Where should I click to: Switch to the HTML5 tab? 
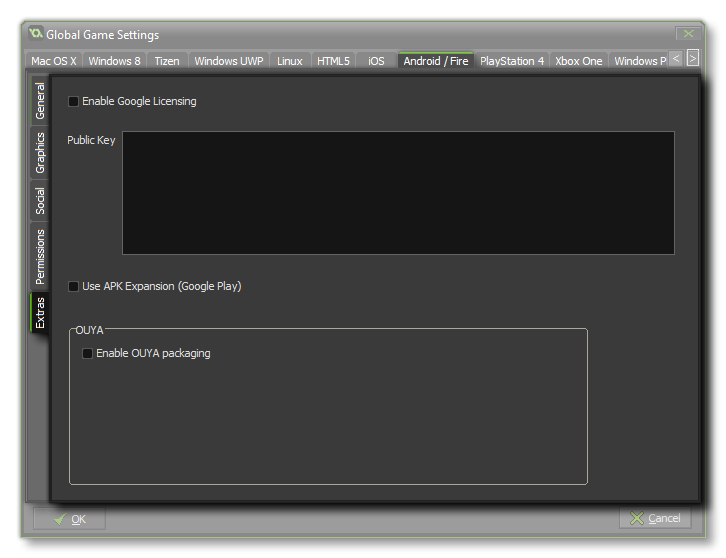[333, 61]
